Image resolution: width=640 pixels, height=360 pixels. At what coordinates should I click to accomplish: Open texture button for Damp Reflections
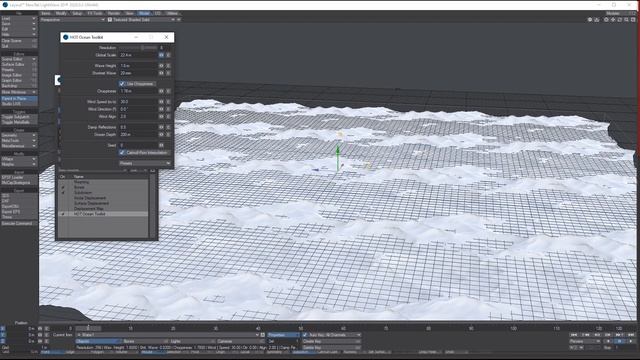click(168, 127)
